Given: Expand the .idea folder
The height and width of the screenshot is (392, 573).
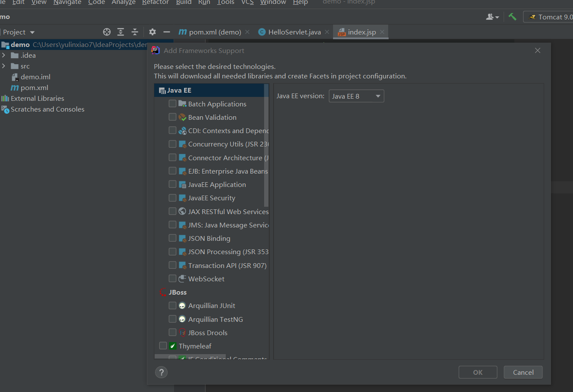Looking at the screenshot, I should point(3,55).
